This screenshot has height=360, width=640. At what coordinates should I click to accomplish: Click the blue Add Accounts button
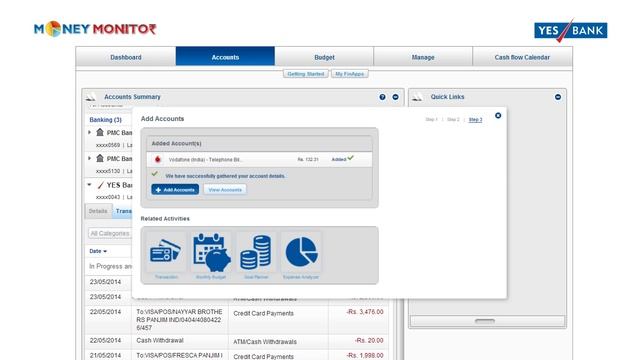[175, 190]
